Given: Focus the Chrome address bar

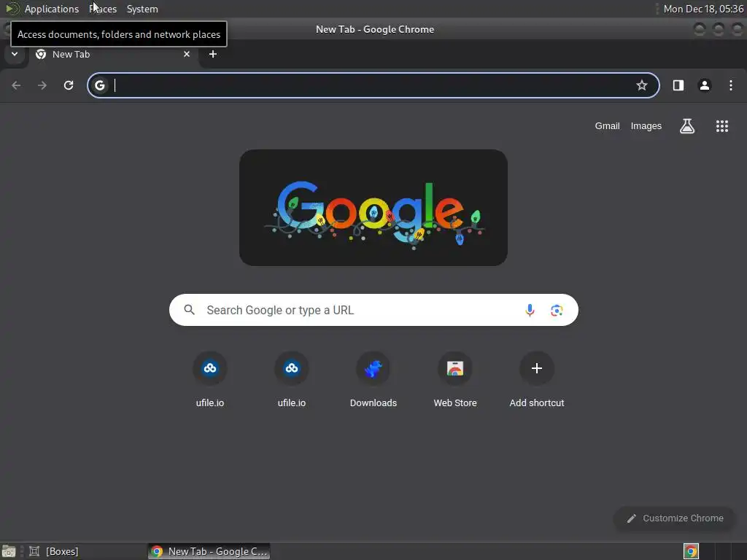Looking at the screenshot, I should click(373, 85).
